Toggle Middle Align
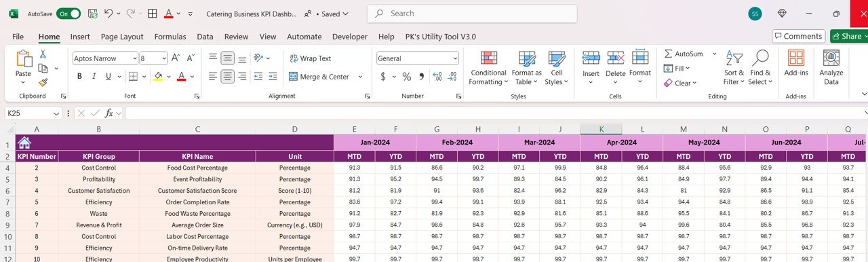 click(x=228, y=58)
